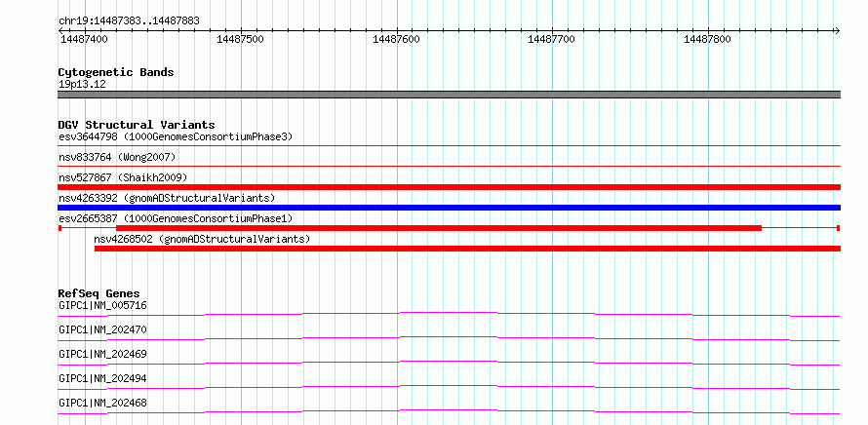Click the RefSeq Genes track title
This screenshot has width=868, height=425.
tap(99, 293)
